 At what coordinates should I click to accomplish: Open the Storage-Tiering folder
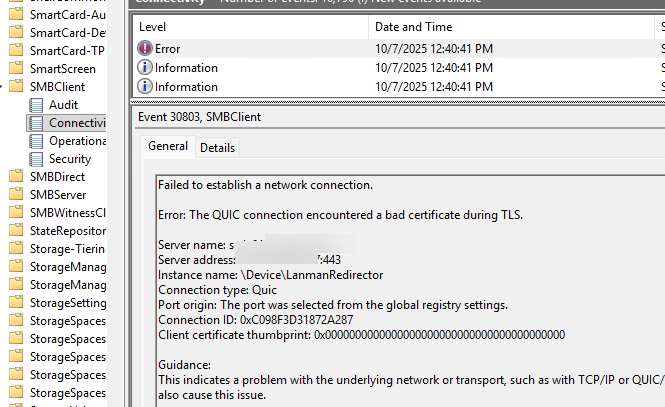67,249
